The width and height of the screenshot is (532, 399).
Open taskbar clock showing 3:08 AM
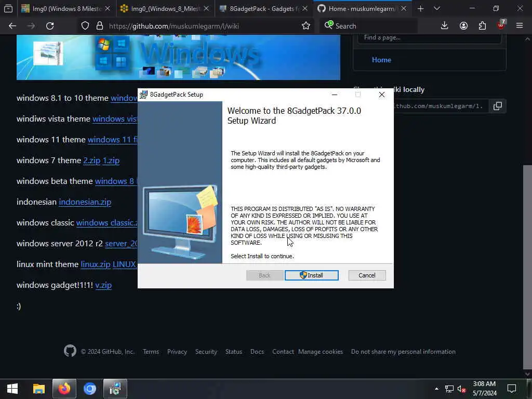pos(485,389)
